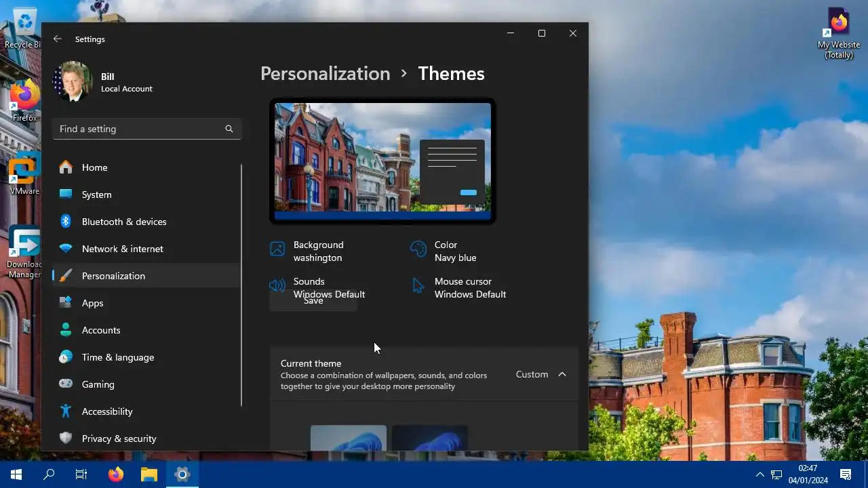Viewport: 868px width, 488px height.
Task: Launch Firefox from the taskbar
Action: (116, 474)
